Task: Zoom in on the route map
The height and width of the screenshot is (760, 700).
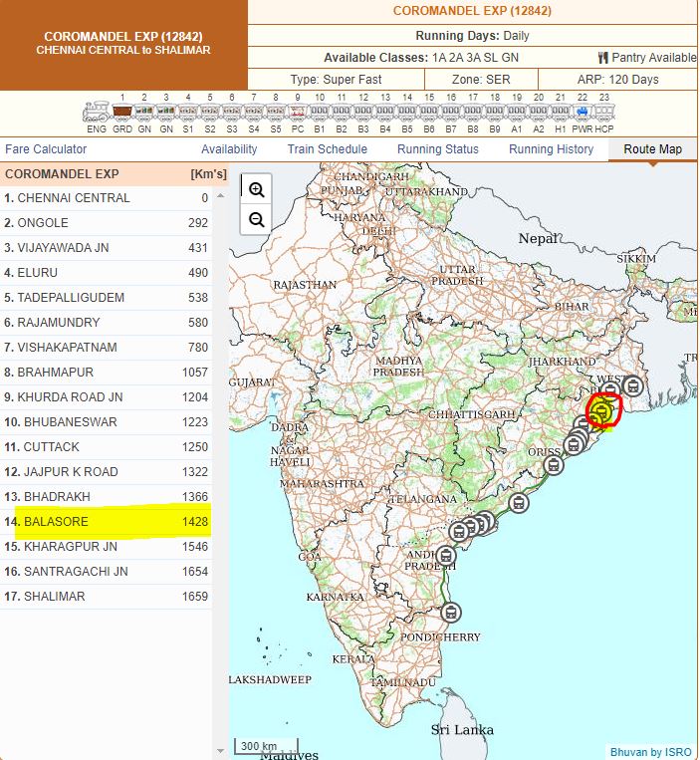Action: [256, 189]
